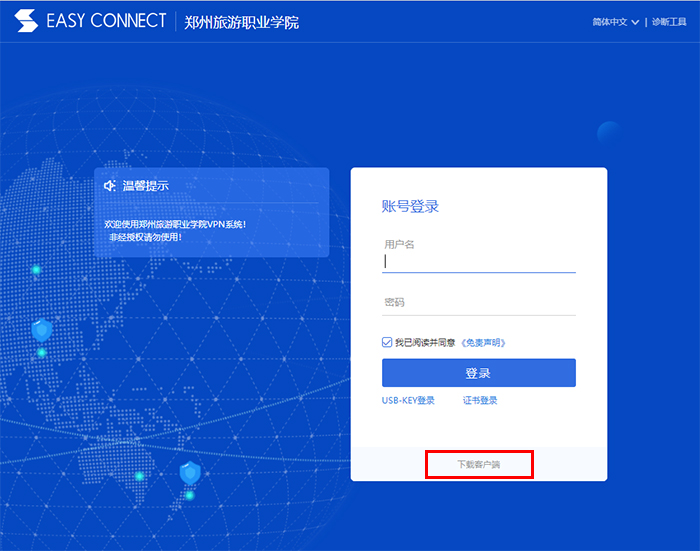Click the Easy Connect logo icon
Screen dimensions: 700x551
[x=26, y=21]
